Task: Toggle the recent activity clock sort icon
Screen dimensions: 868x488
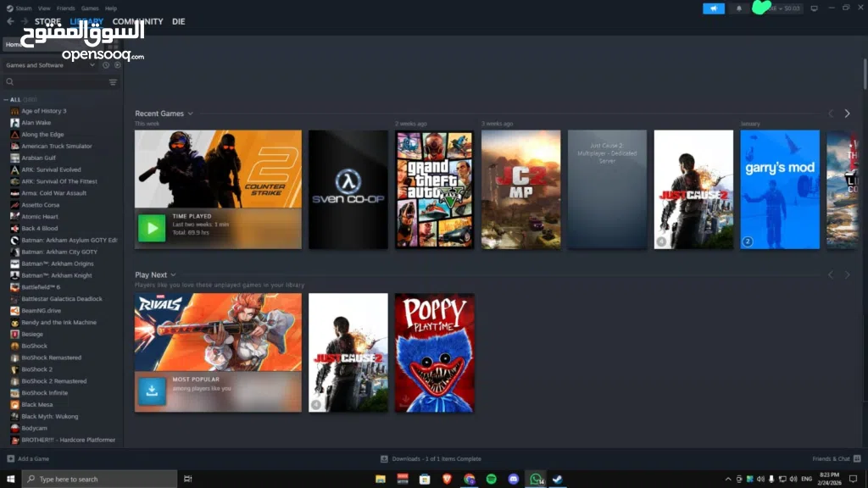Action: (x=106, y=65)
